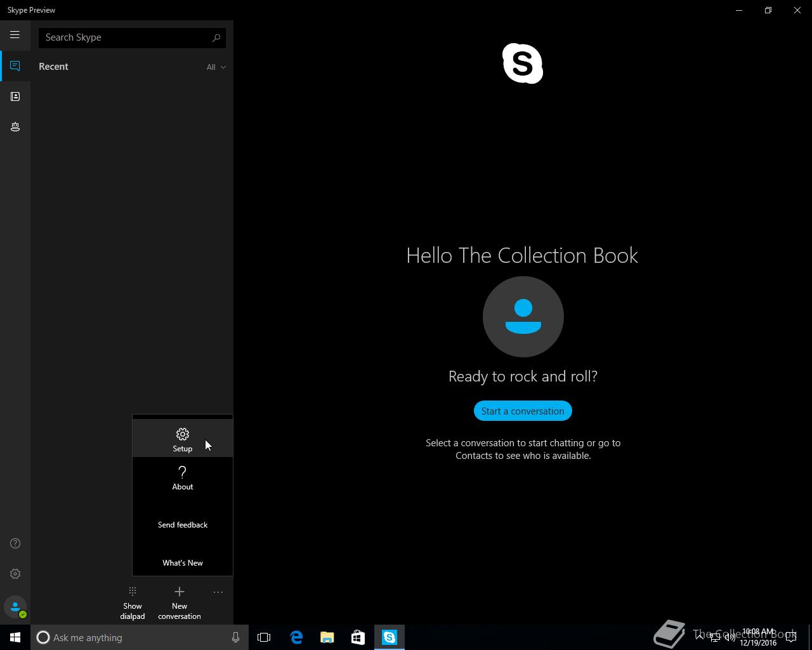The image size is (812, 650).
Task: Expand the All filter dropdown
Action: click(216, 67)
